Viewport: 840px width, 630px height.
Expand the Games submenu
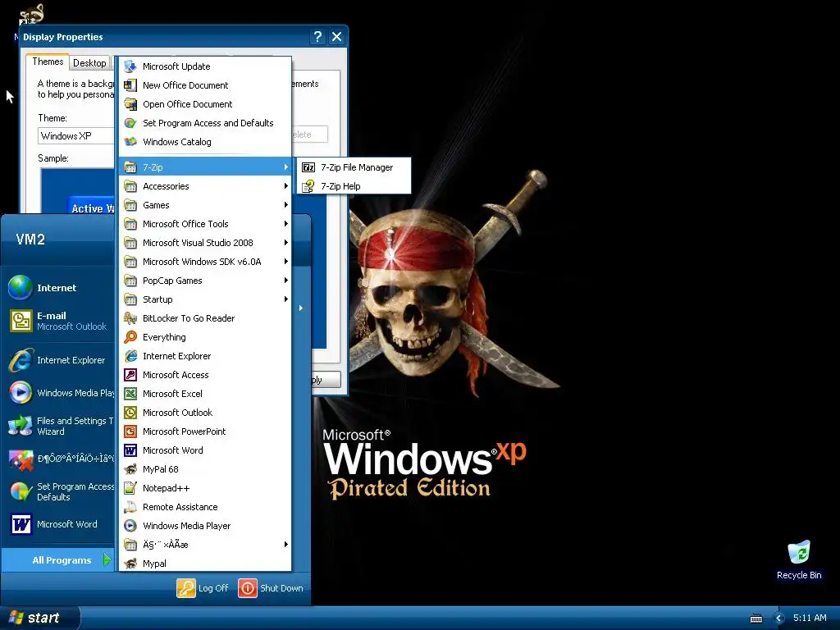click(205, 205)
